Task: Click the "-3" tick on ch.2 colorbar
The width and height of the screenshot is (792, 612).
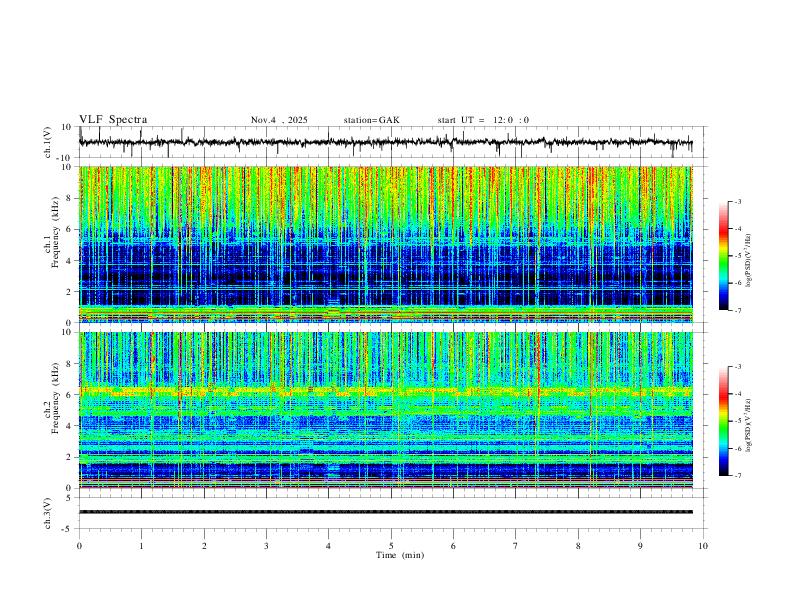Action: click(738, 367)
